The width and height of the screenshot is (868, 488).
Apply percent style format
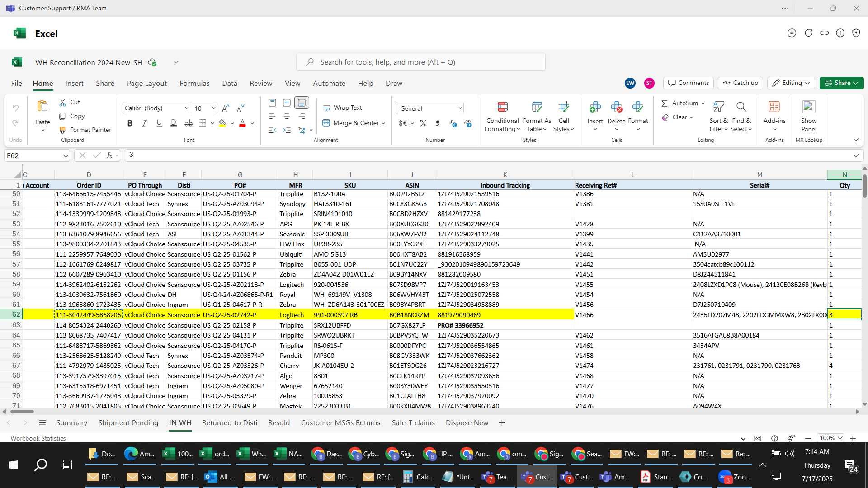click(x=423, y=123)
